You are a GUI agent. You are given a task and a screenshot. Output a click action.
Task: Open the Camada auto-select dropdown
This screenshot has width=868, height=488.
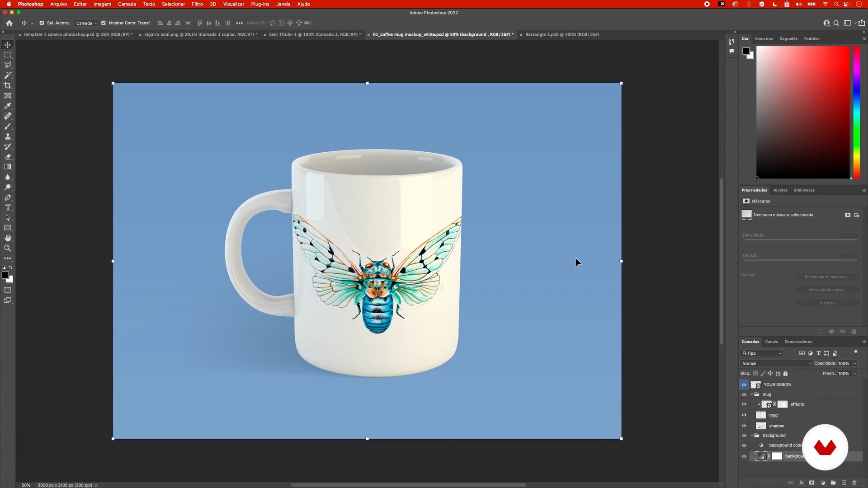point(86,23)
